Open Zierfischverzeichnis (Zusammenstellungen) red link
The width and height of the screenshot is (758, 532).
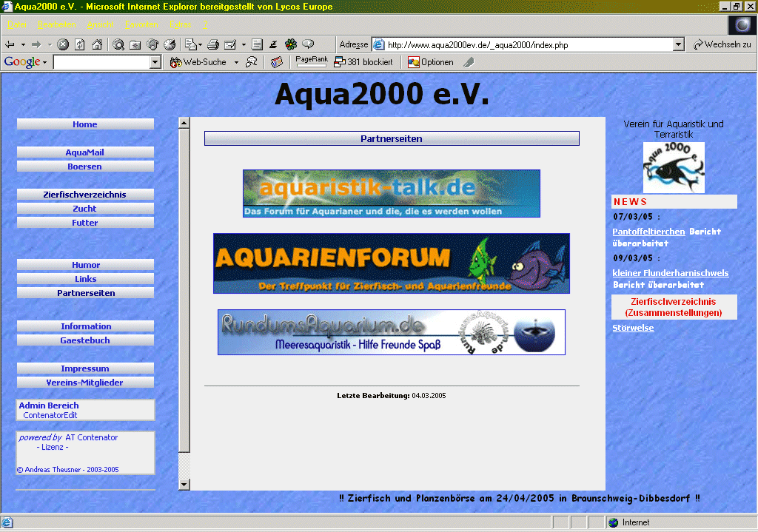674,307
